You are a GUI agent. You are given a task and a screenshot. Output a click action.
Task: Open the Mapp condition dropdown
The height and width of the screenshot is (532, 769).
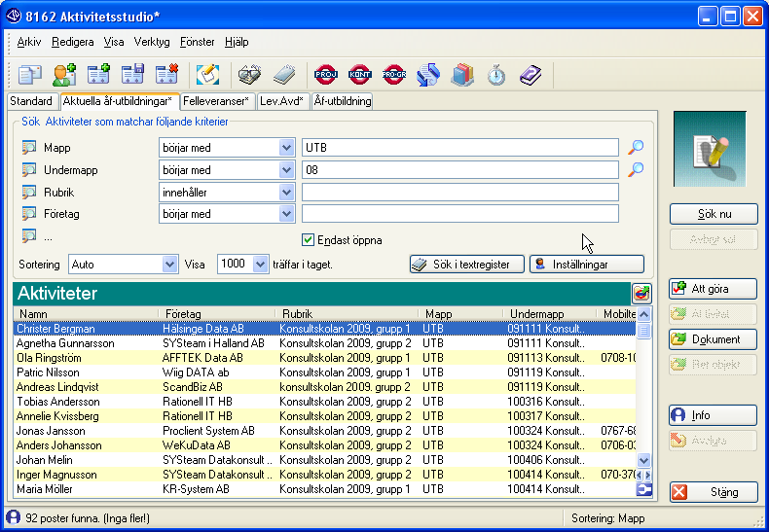[286, 148]
